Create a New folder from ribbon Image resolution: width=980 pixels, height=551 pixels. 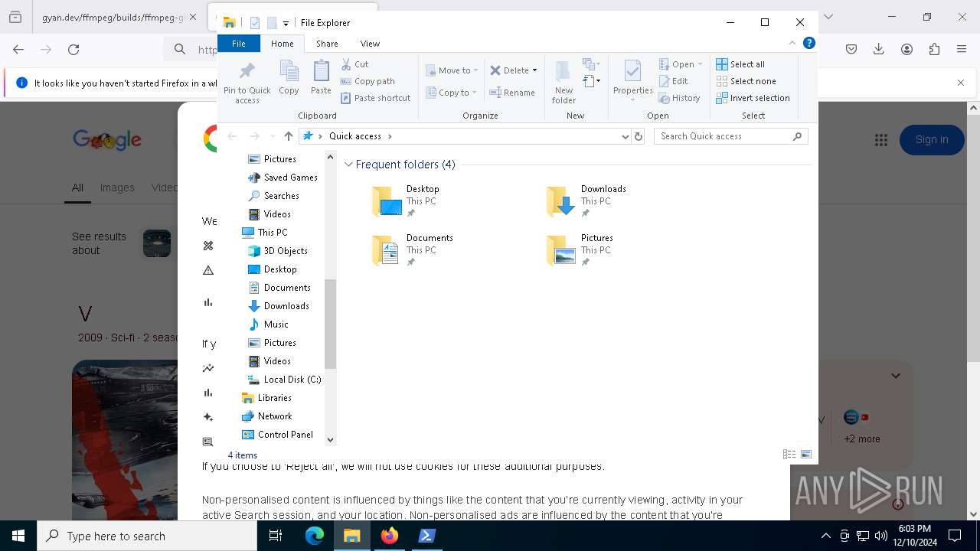[563, 82]
